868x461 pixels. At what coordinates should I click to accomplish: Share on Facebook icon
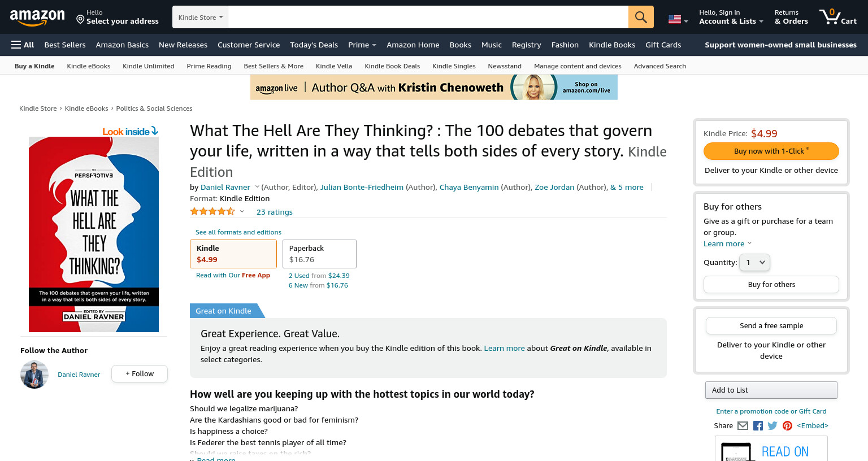(x=758, y=426)
